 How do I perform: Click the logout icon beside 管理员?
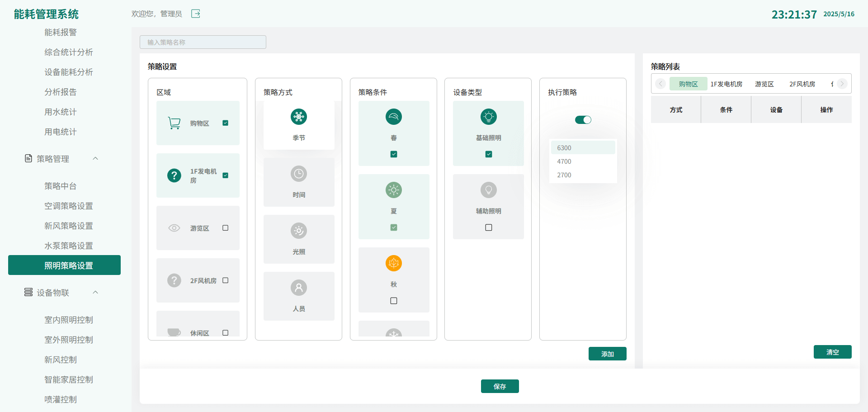(196, 14)
